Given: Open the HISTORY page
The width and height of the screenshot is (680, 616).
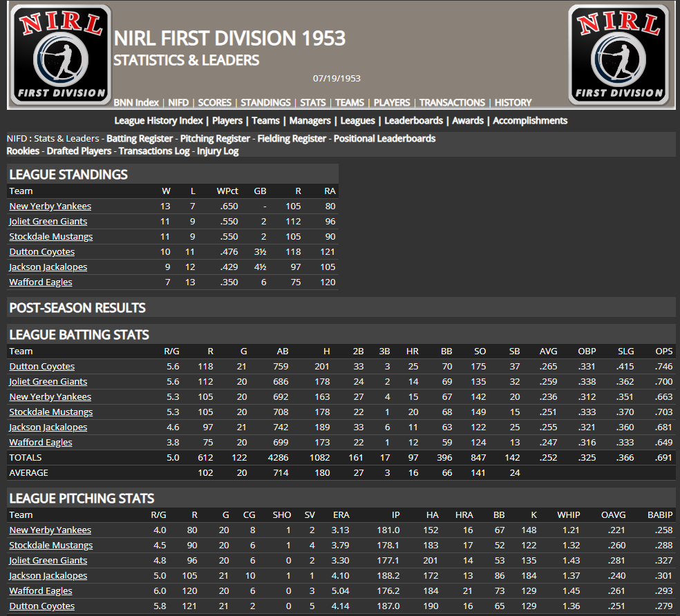Looking at the screenshot, I should pyautogui.click(x=513, y=102).
